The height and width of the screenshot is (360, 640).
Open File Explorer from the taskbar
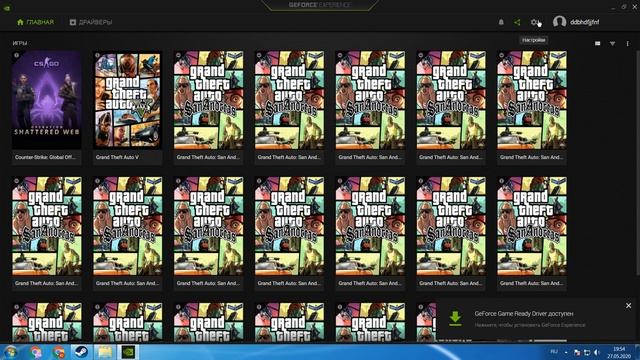click(105, 352)
